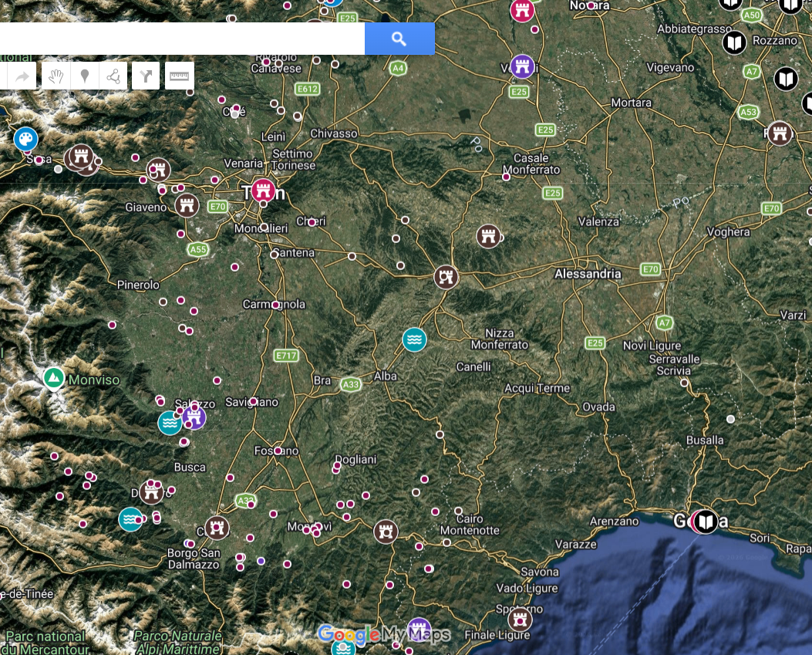The height and width of the screenshot is (655, 812).
Task: Click the Busalla label
Action: pyautogui.click(x=705, y=440)
